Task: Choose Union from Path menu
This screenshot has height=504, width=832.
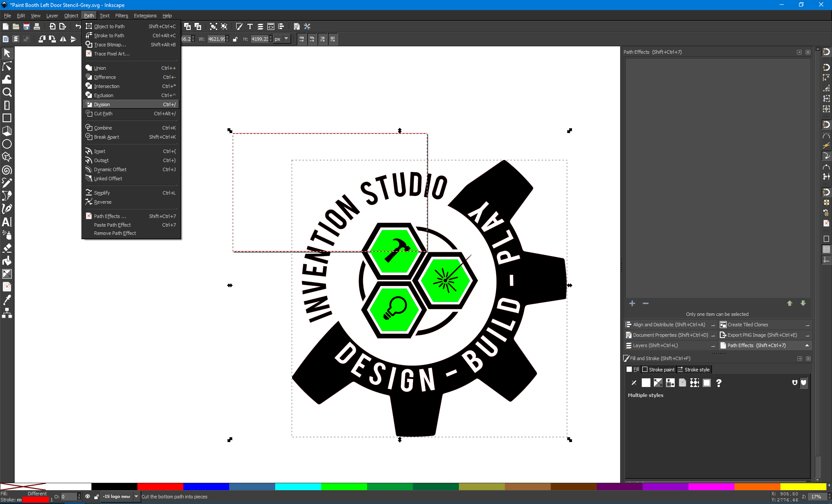Action: [131, 68]
